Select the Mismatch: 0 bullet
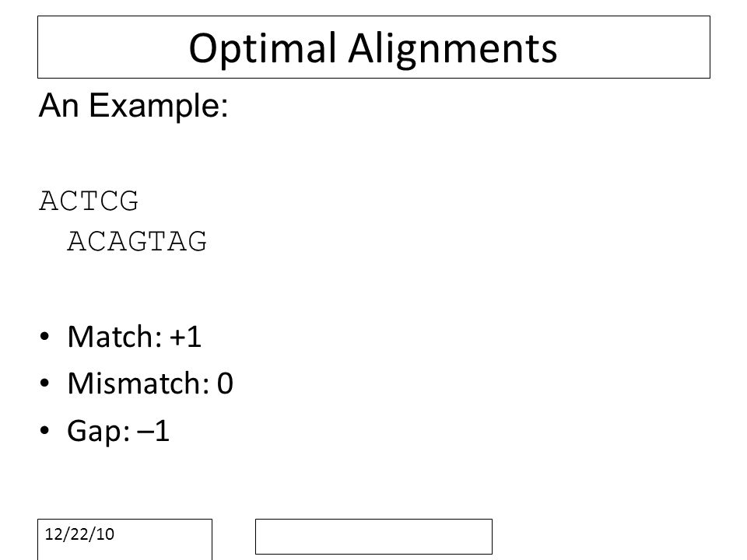747x560 pixels. click(x=150, y=383)
